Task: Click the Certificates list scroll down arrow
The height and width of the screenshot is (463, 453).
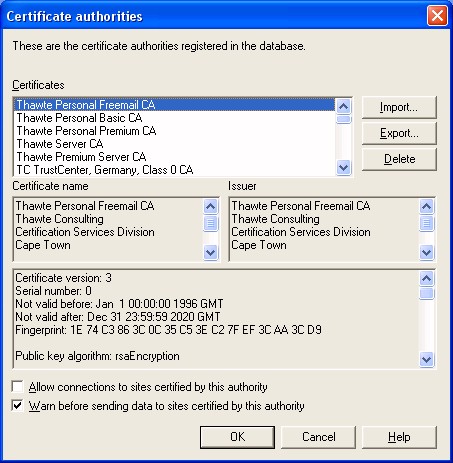Action: (343, 167)
